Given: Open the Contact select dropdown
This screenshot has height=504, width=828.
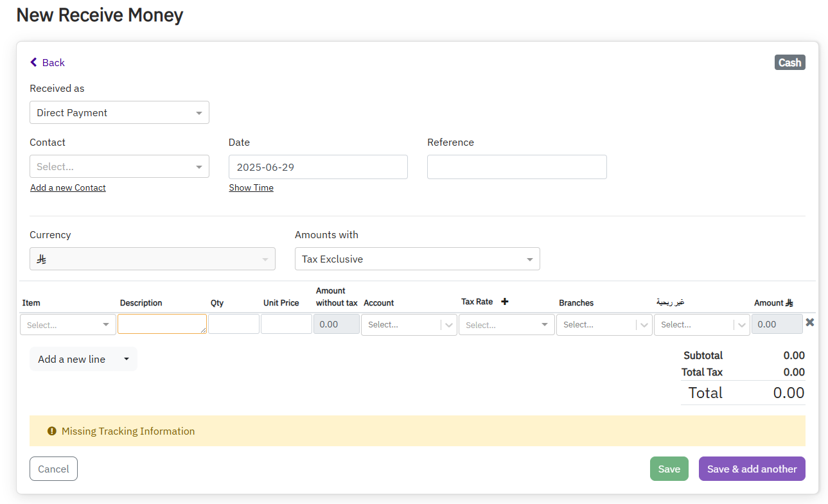Looking at the screenshot, I should tap(119, 166).
